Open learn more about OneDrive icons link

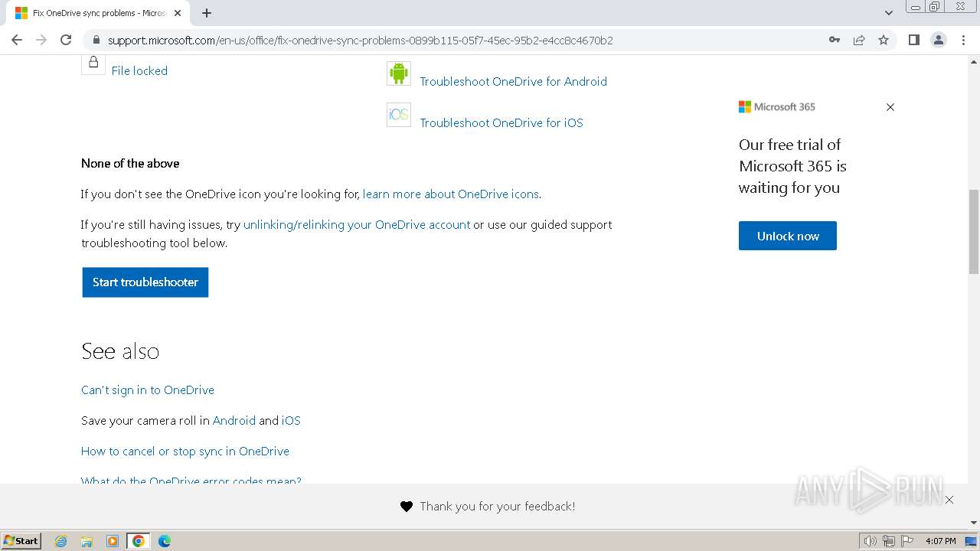pos(451,194)
